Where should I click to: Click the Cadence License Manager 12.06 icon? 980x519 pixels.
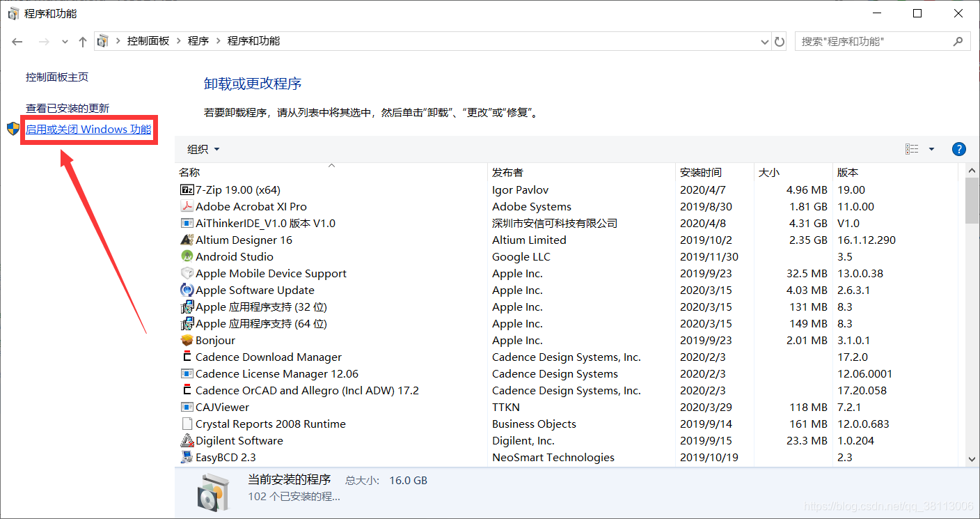(x=187, y=373)
